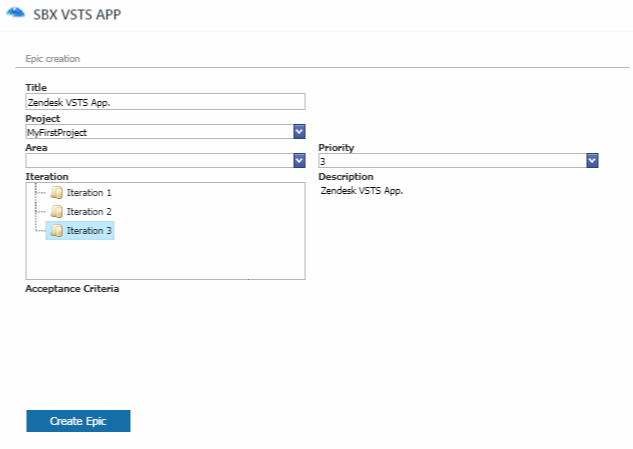Click the Acceptance Criteria label
The width and height of the screenshot is (633, 449).
(72, 289)
